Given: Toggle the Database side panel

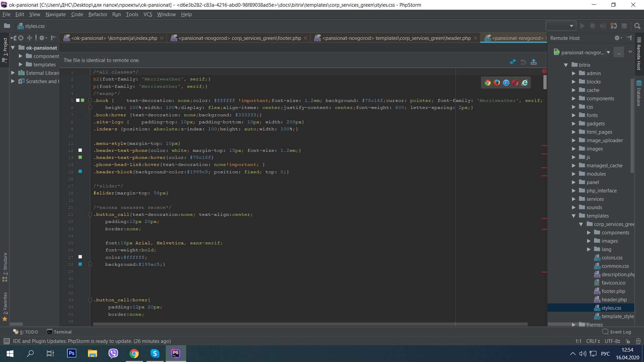Looking at the screenshot, I should pos(639,94).
